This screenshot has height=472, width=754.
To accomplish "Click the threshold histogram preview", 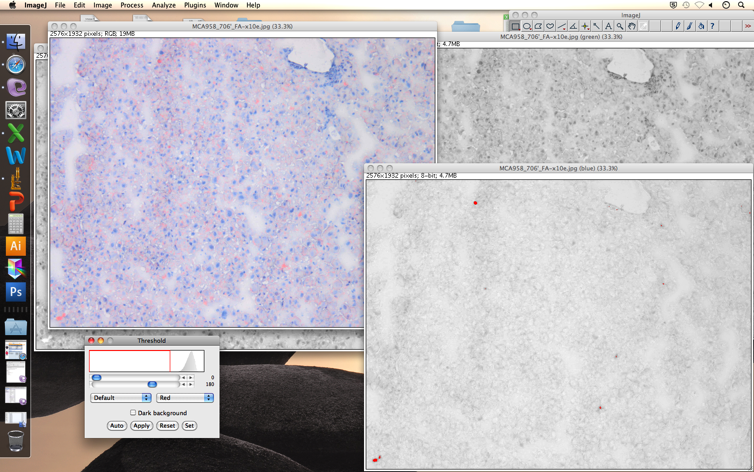I will coord(146,361).
